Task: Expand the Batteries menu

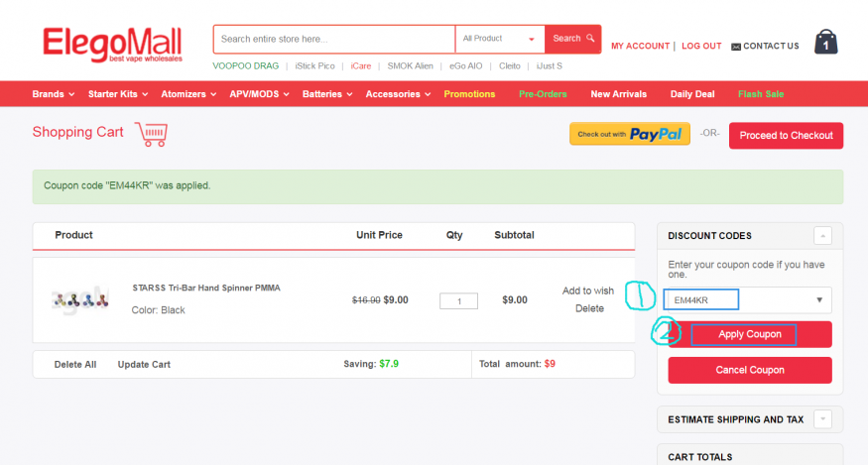Action: [327, 94]
